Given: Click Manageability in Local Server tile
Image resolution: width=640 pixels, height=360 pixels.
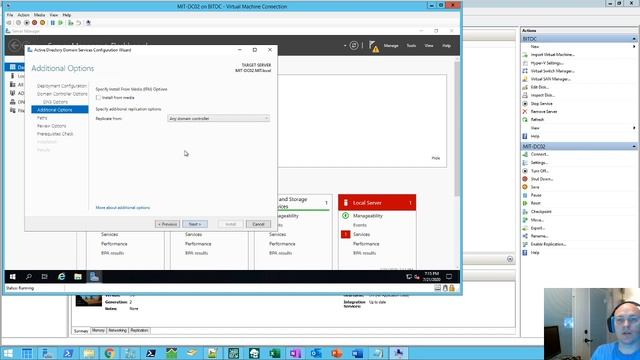Looking at the screenshot, I should tap(367, 216).
